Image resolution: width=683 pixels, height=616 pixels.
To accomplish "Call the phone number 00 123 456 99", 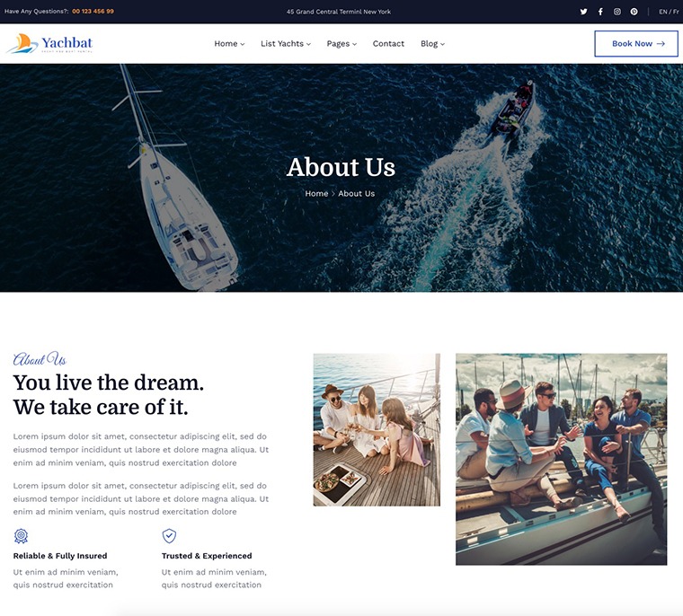I will pyautogui.click(x=93, y=12).
